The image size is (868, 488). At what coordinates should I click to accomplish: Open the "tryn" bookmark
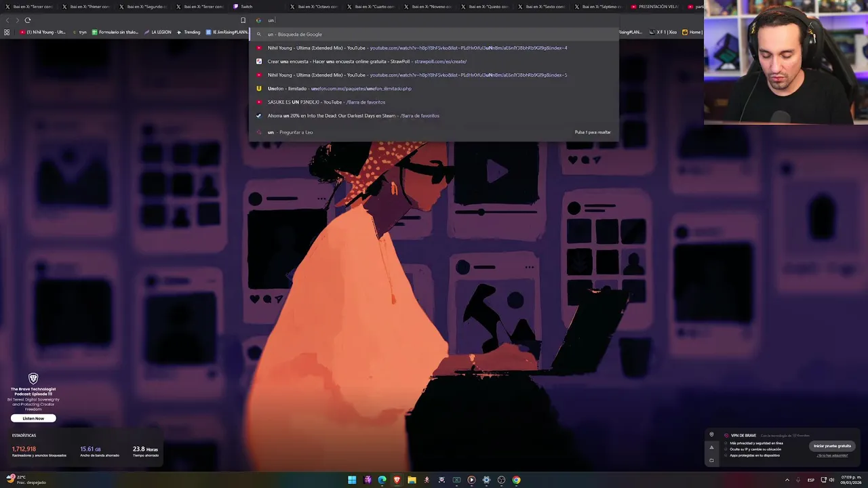[x=80, y=32]
